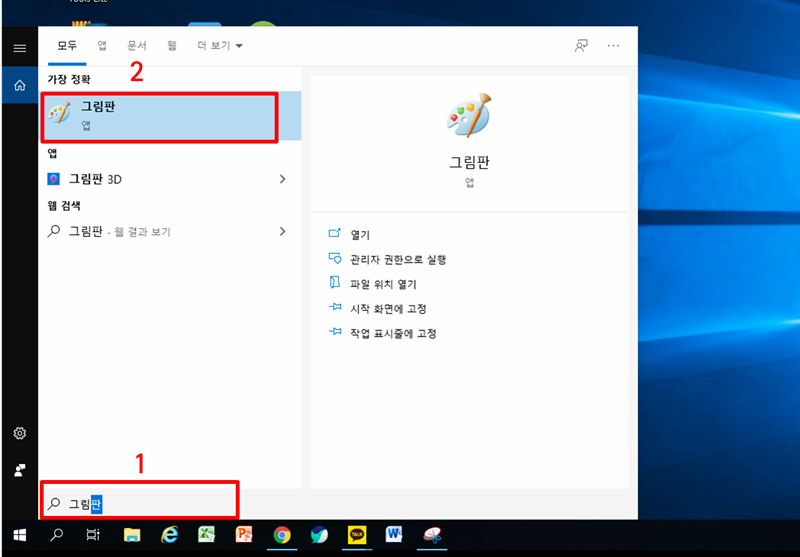Open the feedback icon at top right

tap(581, 46)
